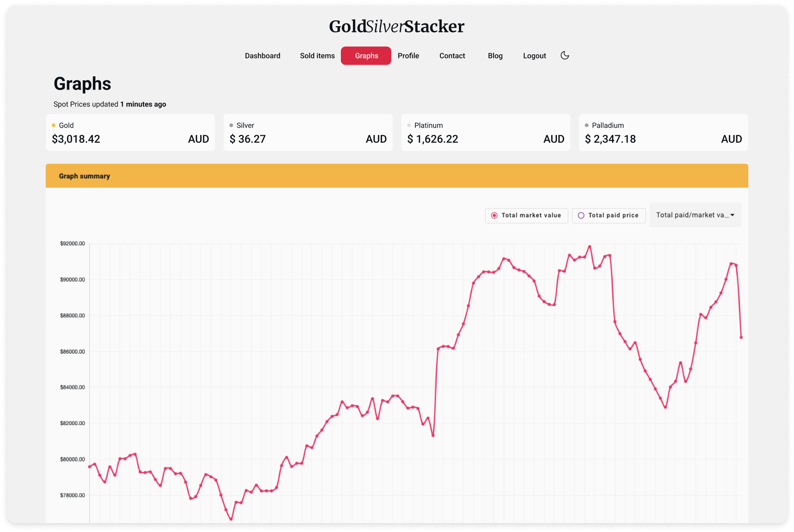
Task: Open the Total paid/market value dropdown
Action: 691,215
